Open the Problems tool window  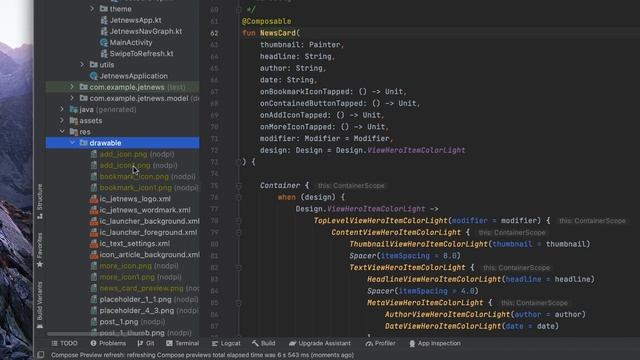(x=108, y=343)
